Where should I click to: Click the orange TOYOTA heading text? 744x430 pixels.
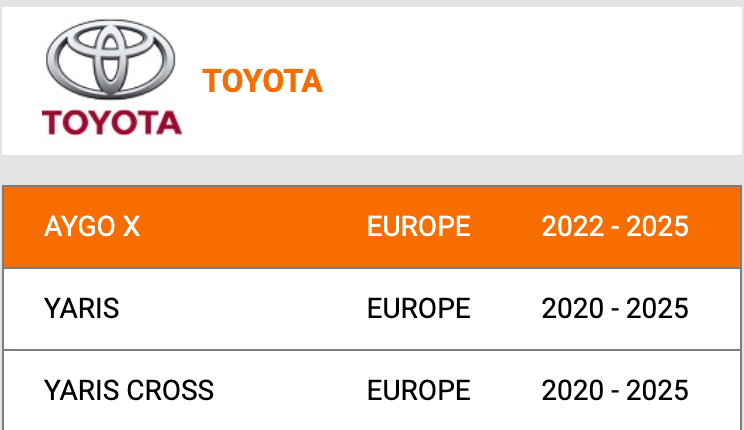262,81
